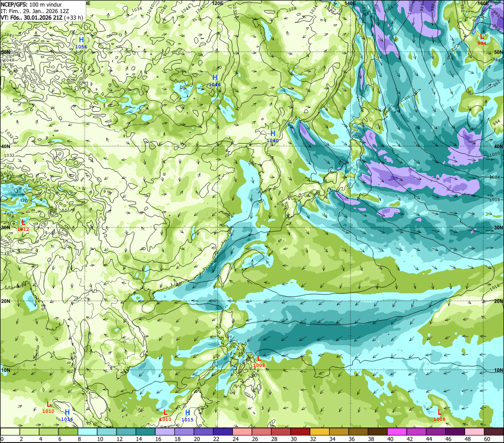The image size is (504, 443).
Task: Click the H 1040 high-pressure marker
Action: pyautogui.click(x=273, y=136)
